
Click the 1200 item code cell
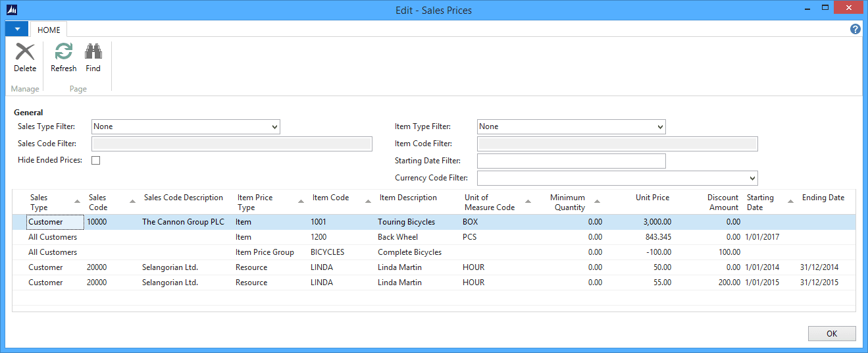tap(319, 237)
